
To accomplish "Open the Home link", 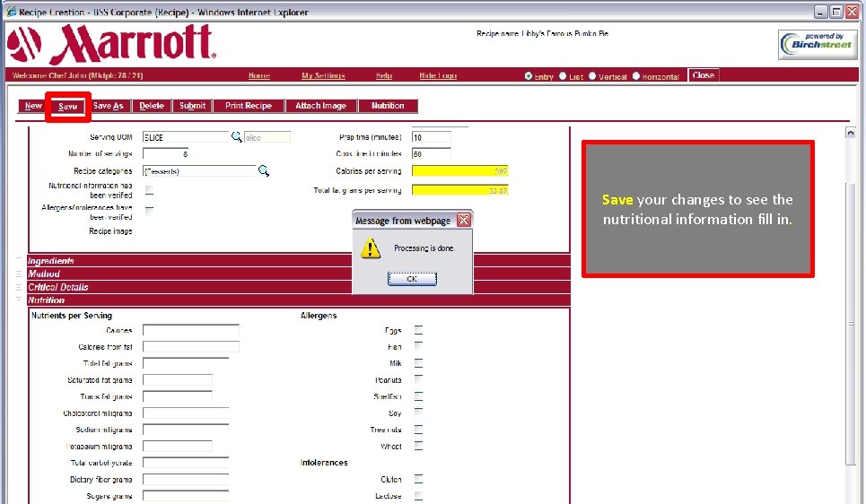I will click(259, 75).
